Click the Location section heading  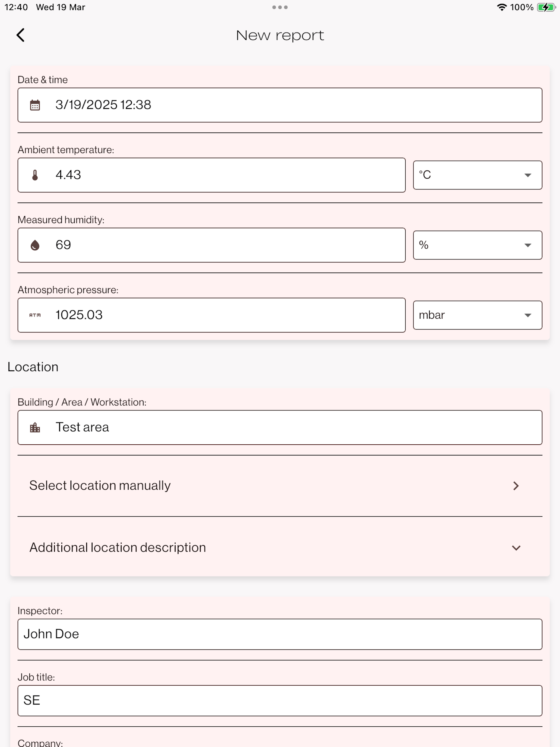point(33,367)
